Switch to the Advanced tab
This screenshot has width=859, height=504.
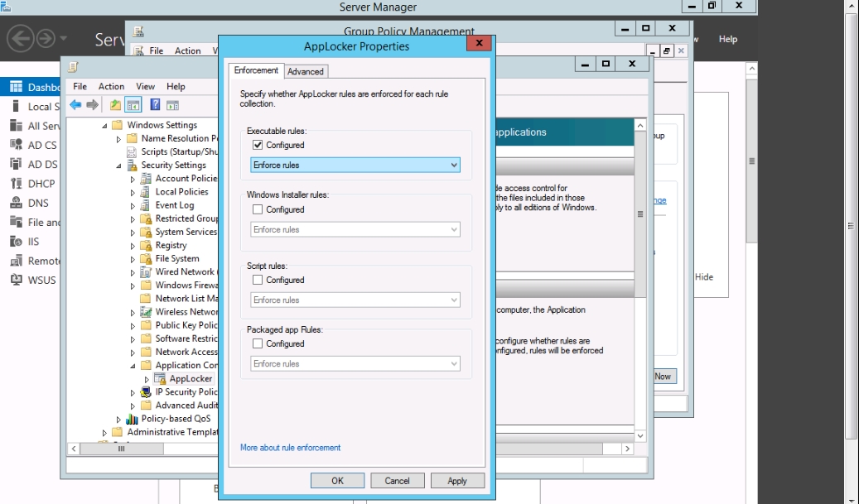(306, 71)
